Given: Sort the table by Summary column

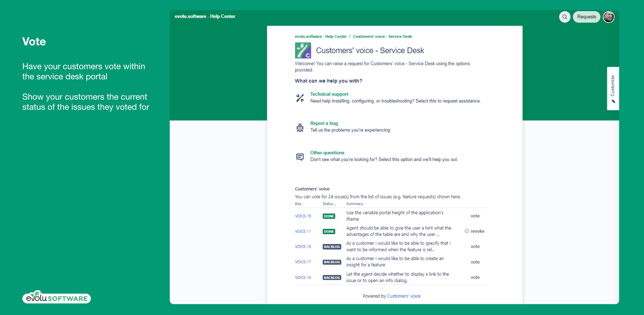Looking at the screenshot, I should [355, 204].
